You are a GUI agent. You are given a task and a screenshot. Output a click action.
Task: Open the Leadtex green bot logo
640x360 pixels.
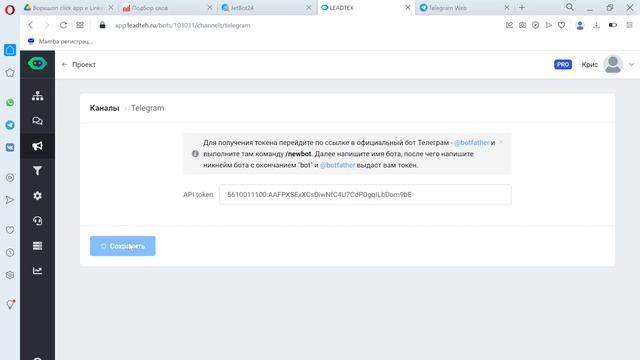coord(37,64)
